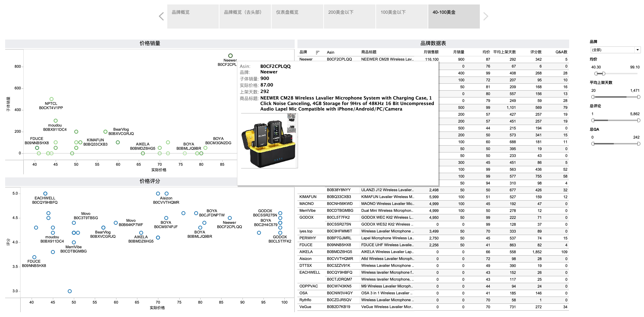The width and height of the screenshot is (644, 317).
Task: Click the Q&A数 column header
Action: pos(561,52)
